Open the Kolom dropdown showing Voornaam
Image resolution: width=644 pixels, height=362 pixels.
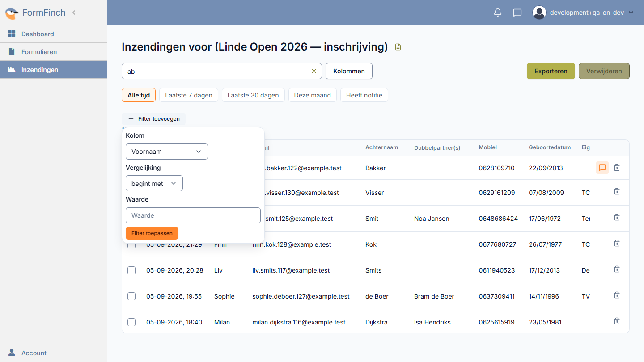(x=167, y=152)
